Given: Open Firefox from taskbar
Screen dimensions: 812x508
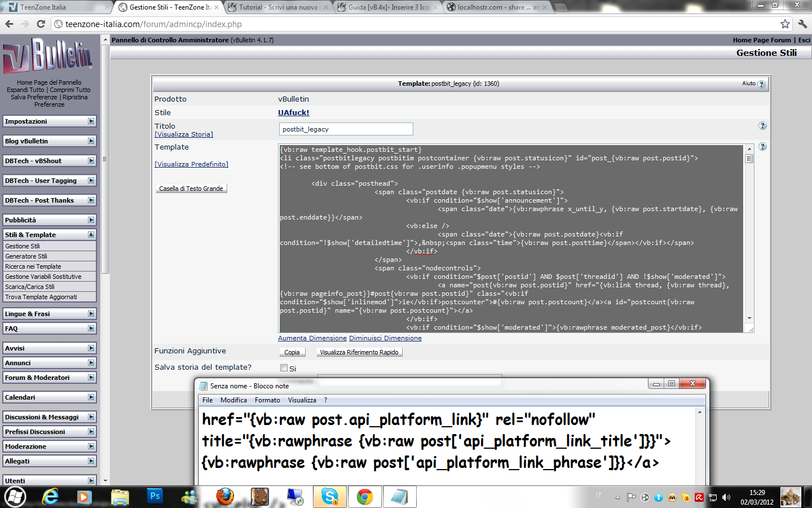Looking at the screenshot, I should 224,497.
